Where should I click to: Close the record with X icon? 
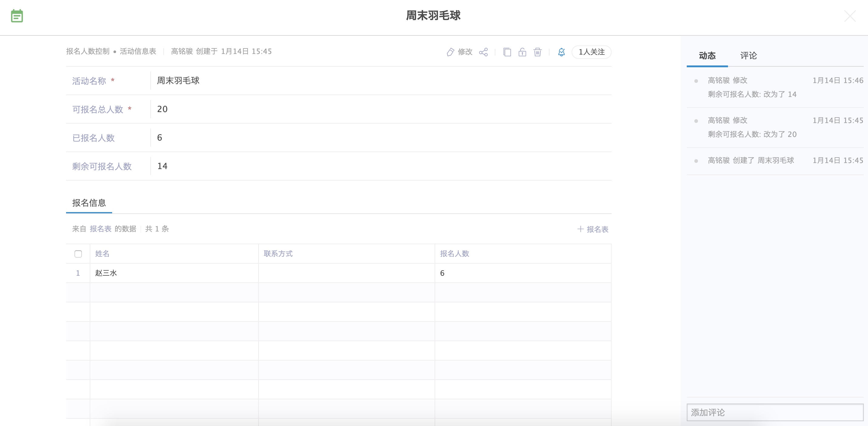850,16
